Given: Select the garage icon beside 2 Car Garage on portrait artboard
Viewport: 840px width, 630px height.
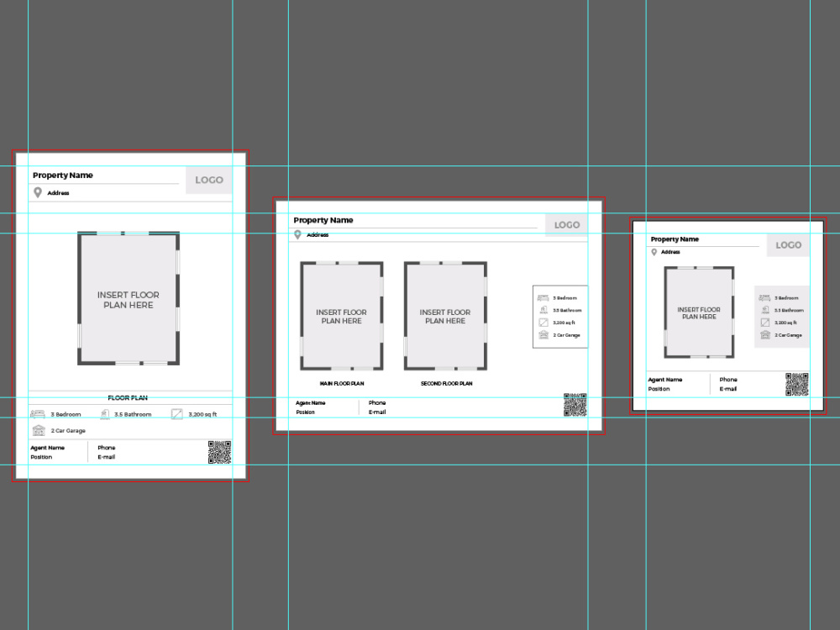Looking at the screenshot, I should coord(39,430).
